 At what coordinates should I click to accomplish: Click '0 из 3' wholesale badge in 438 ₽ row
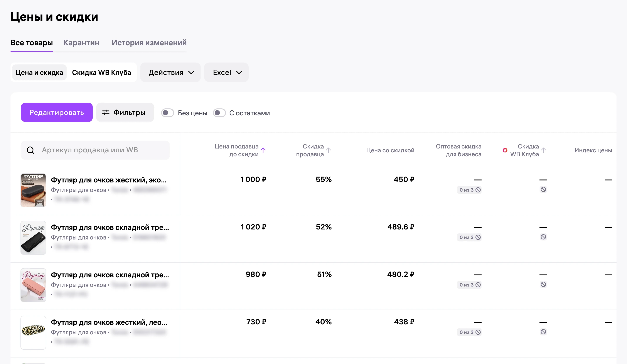coord(470,332)
